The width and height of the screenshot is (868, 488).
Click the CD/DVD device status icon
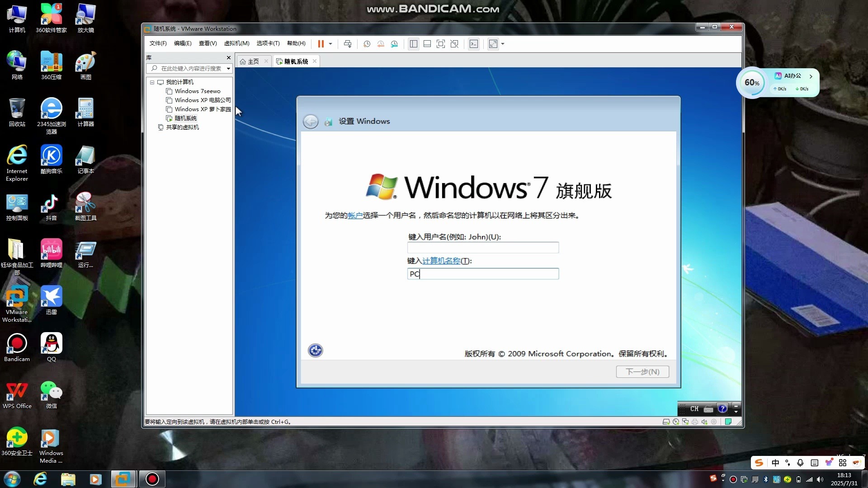click(x=676, y=422)
